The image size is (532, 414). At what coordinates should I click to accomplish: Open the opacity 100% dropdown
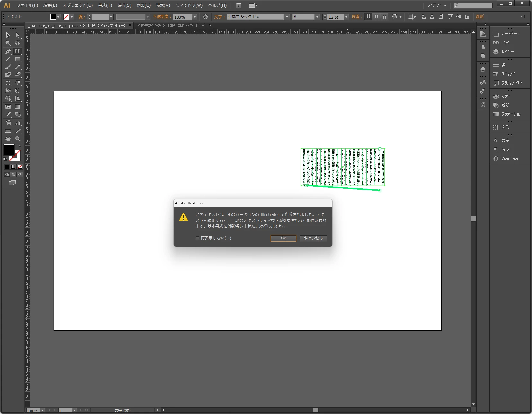click(x=195, y=17)
